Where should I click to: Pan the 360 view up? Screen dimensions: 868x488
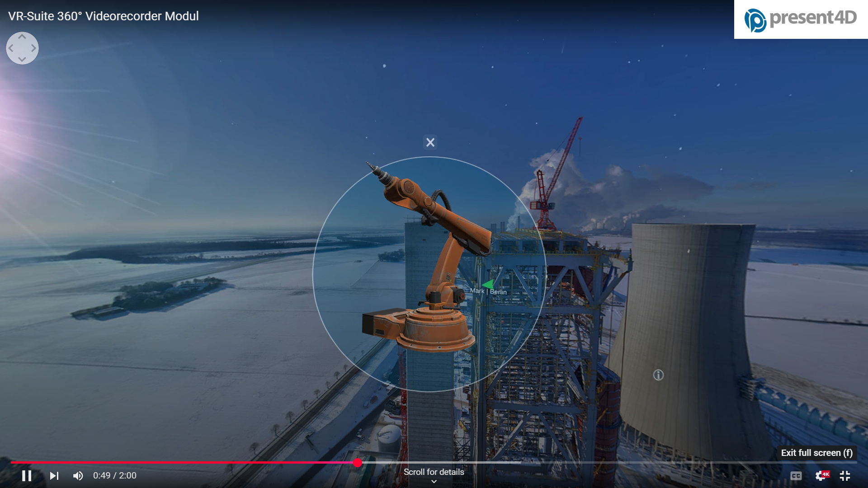22,37
